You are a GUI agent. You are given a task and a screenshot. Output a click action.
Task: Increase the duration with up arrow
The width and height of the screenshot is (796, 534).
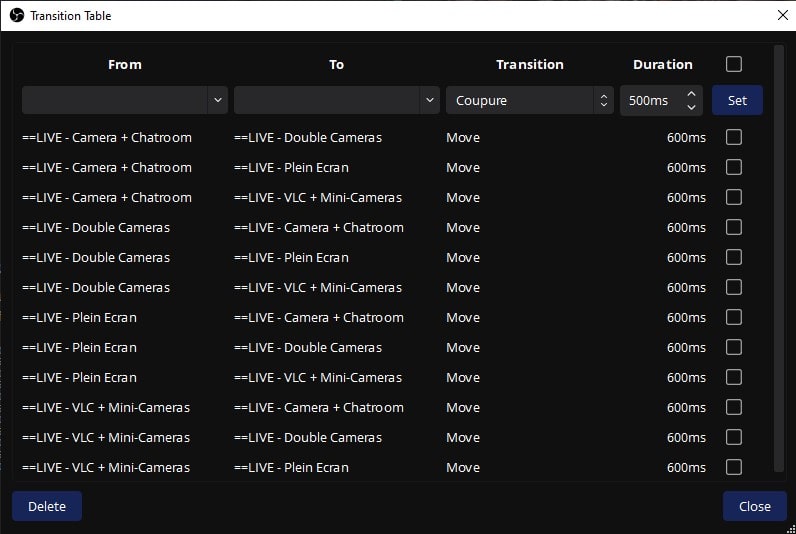691,94
